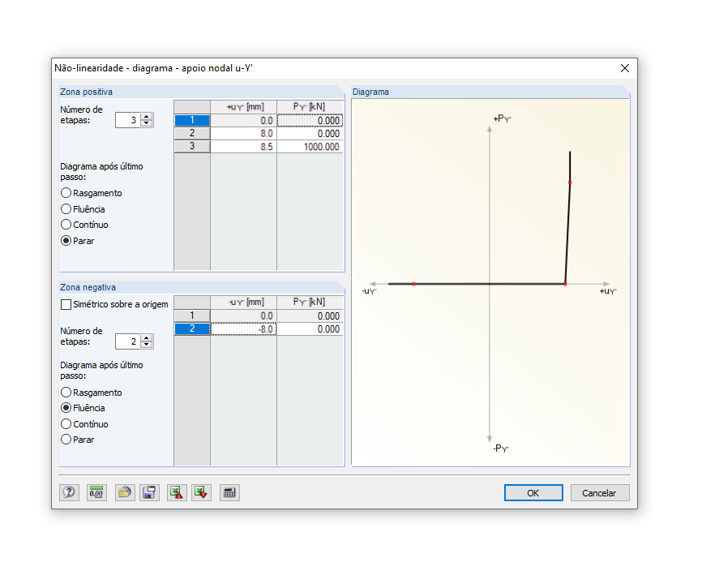Select Contínuo in Zona negativa
The width and height of the screenshot is (719, 588).
click(x=66, y=423)
